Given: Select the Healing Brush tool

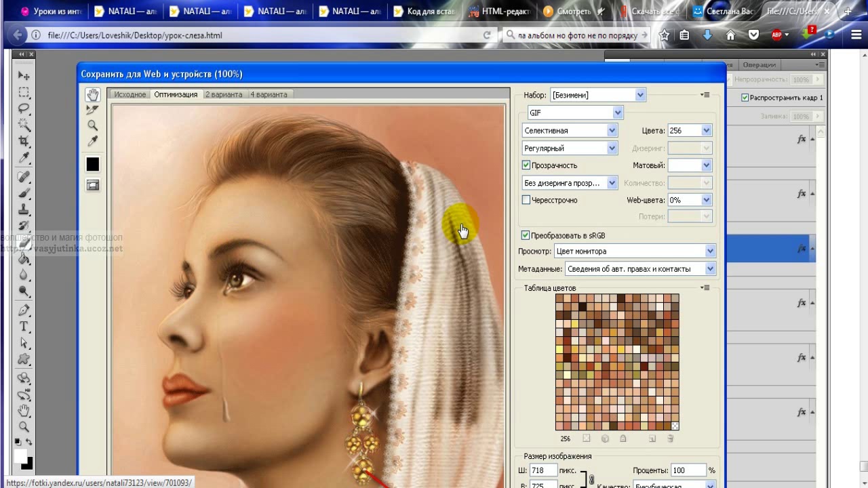Looking at the screenshot, I should 24,177.
